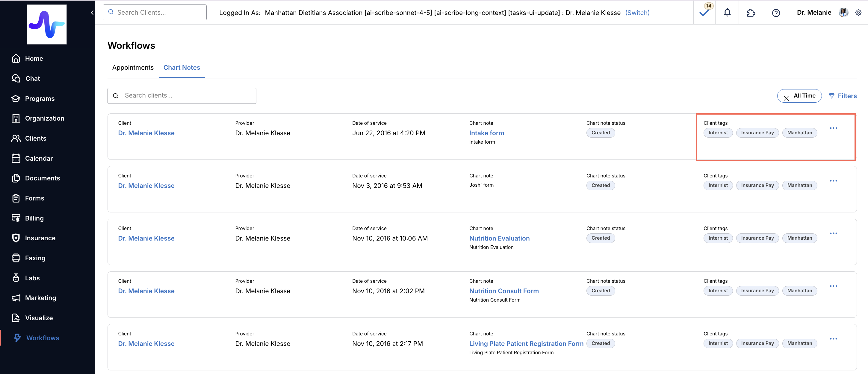Open the Filters panel
The height and width of the screenshot is (374, 868).
pos(842,96)
